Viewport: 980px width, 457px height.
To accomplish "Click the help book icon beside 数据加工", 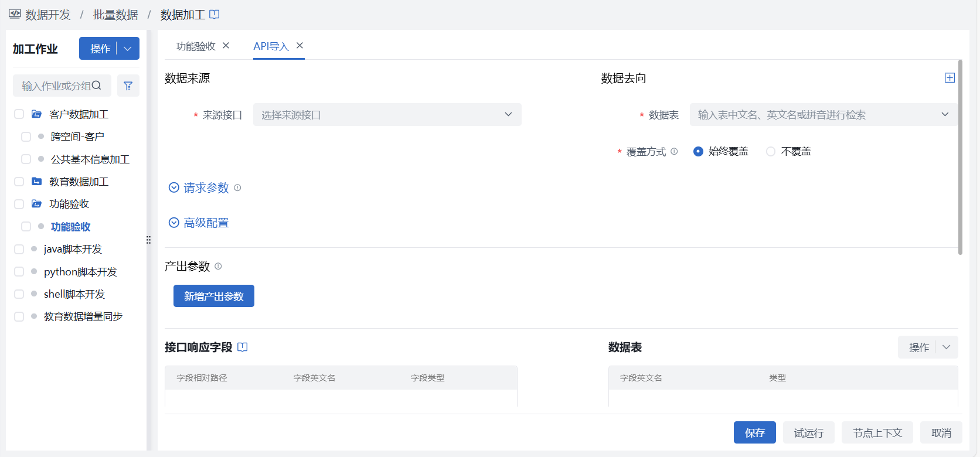I will [x=215, y=15].
